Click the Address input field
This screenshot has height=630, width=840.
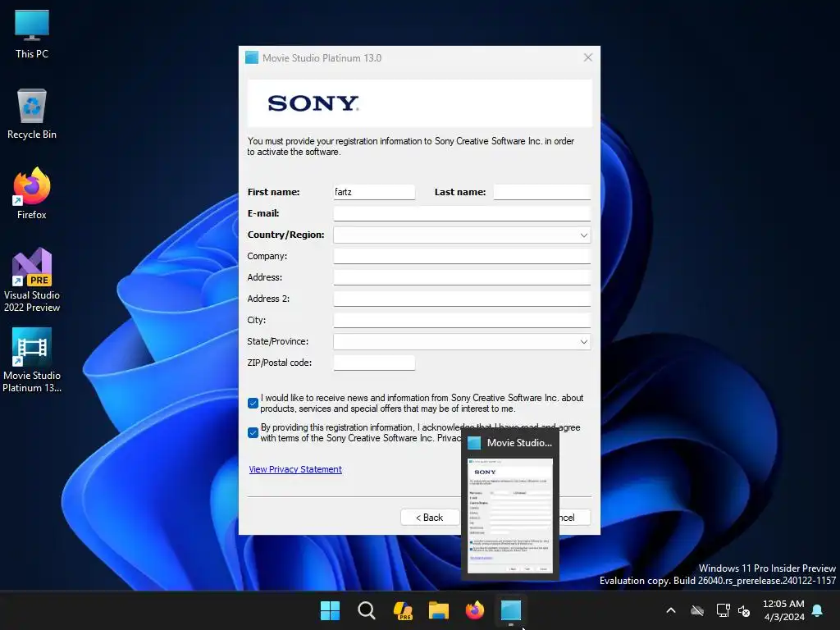coord(462,277)
